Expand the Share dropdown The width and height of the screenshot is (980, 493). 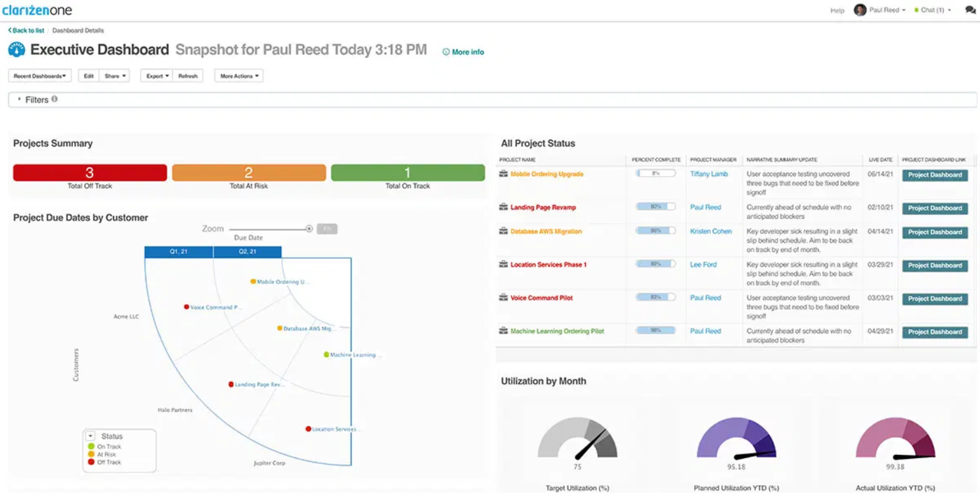point(116,75)
